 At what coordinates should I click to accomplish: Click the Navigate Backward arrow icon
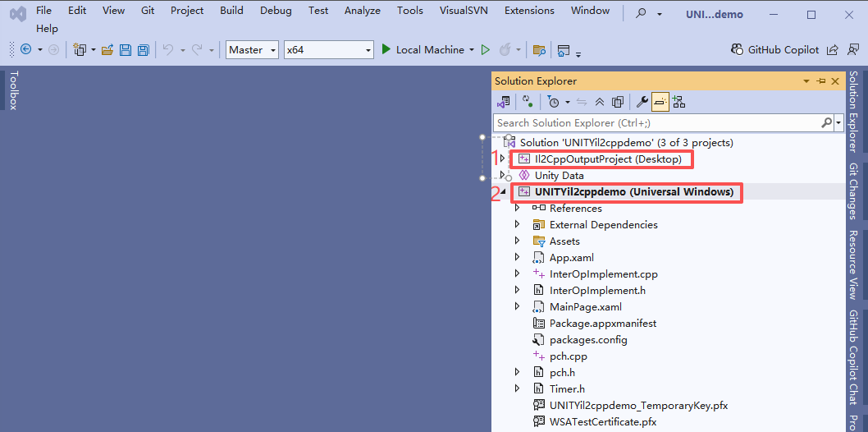[x=25, y=50]
